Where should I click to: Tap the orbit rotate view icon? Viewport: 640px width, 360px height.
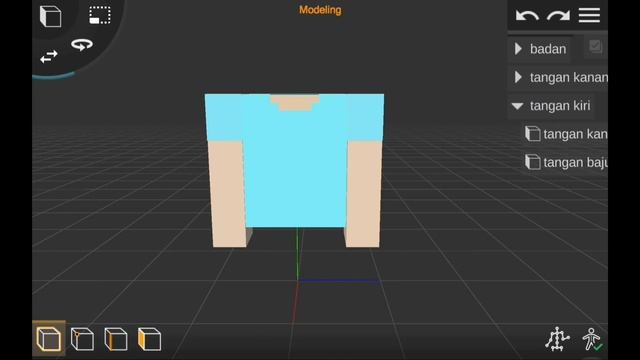[x=82, y=44]
